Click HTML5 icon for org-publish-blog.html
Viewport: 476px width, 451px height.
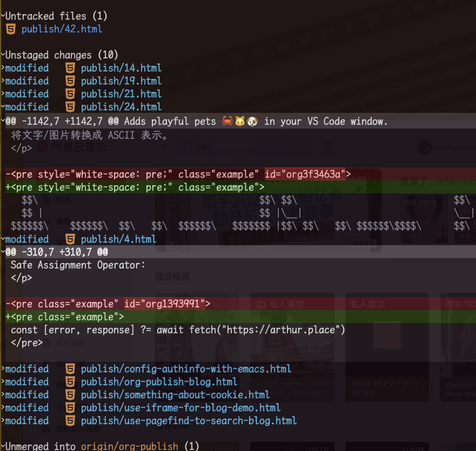[x=70, y=382]
